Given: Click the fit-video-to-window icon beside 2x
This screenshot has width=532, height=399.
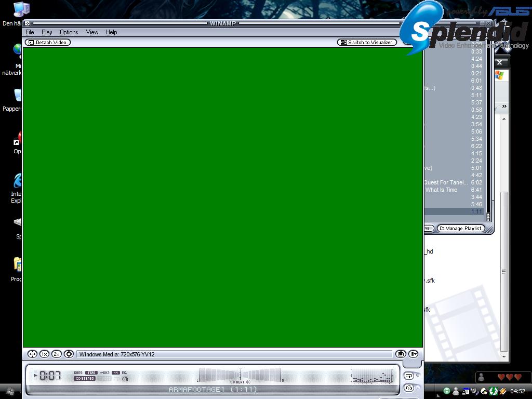Looking at the screenshot, I should point(69,354).
